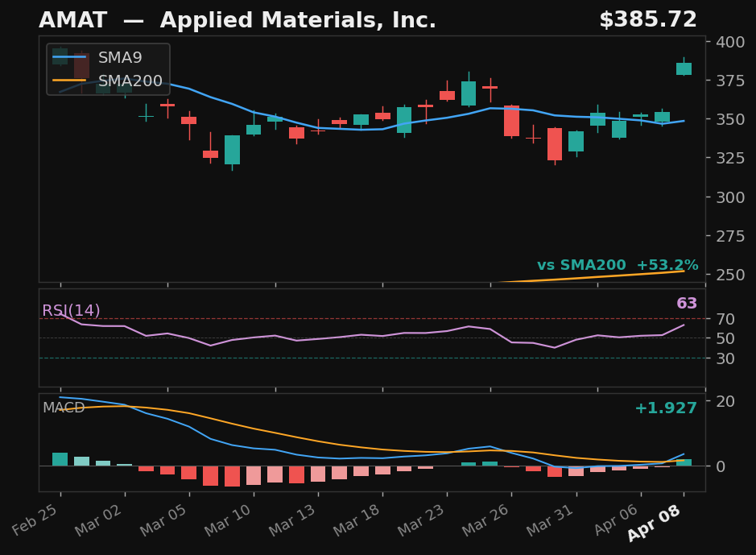Select the AMAT ticker symbol in the header
This screenshot has width=756, height=555.
click(x=73, y=19)
